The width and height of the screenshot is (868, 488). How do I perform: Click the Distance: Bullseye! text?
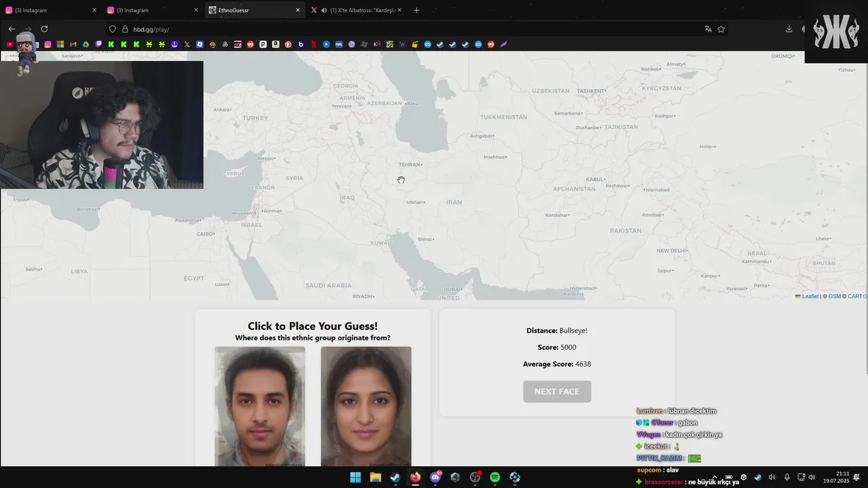click(557, 331)
